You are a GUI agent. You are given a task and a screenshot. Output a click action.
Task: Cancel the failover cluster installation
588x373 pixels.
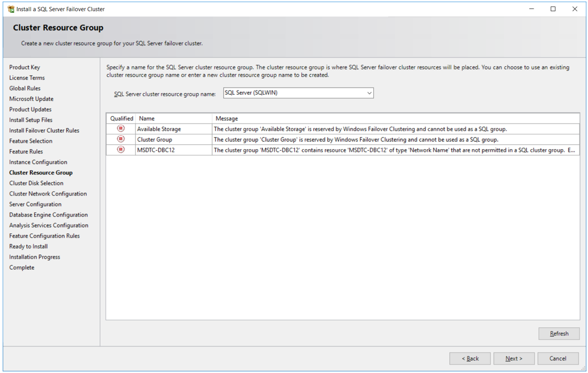tap(558, 359)
